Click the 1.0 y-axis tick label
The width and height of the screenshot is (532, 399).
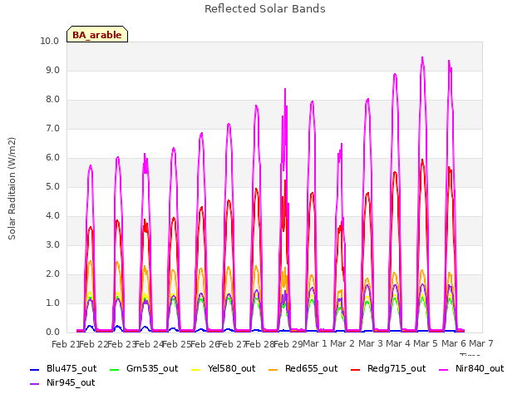point(52,303)
